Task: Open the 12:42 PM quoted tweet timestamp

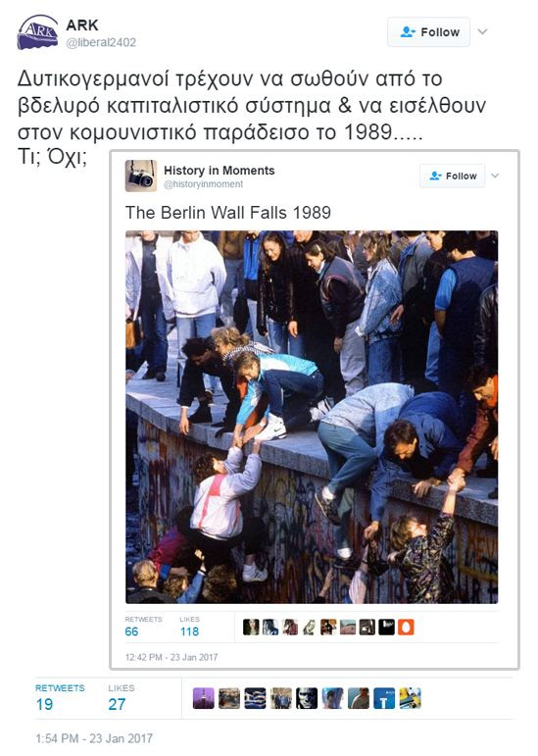Action: pos(171,657)
